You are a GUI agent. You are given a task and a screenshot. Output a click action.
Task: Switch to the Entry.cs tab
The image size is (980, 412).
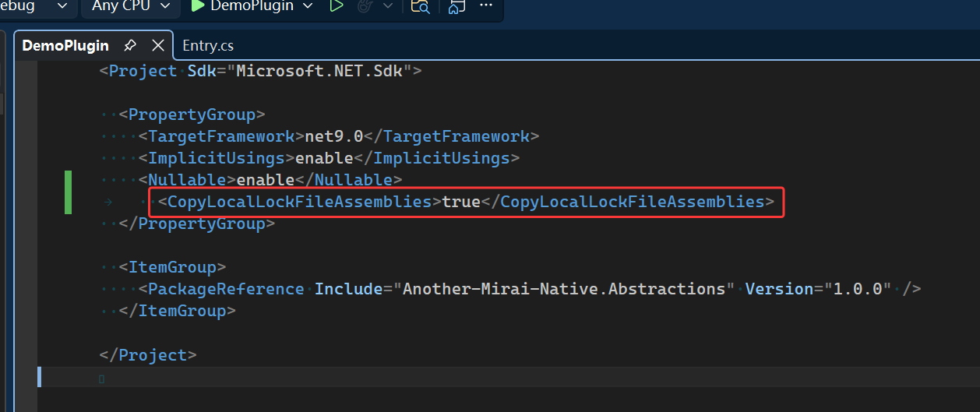[208, 45]
